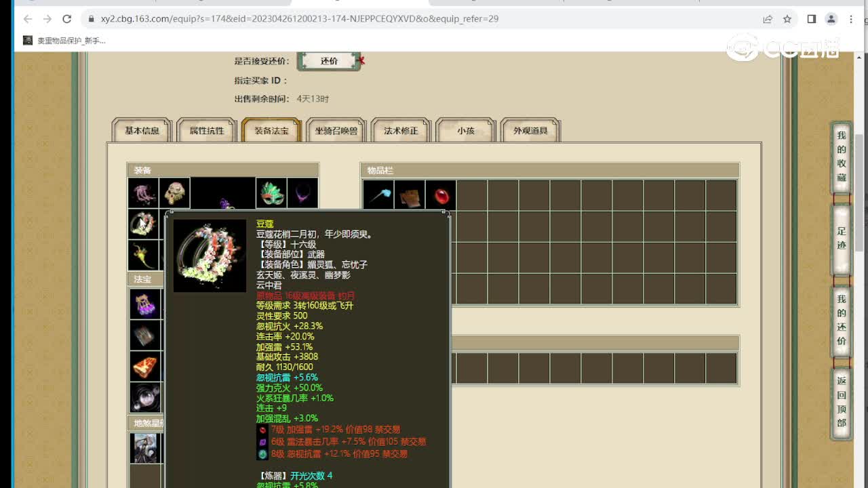Click the 7级 加强雷 red gem icon
Image resolution: width=868 pixels, height=488 pixels.
tap(262, 430)
